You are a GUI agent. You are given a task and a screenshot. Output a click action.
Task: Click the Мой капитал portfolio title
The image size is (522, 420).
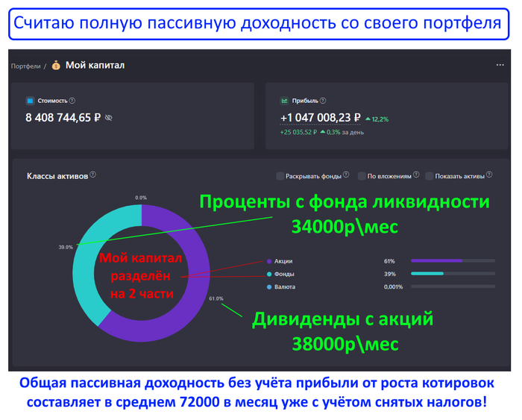[x=95, y=66]
